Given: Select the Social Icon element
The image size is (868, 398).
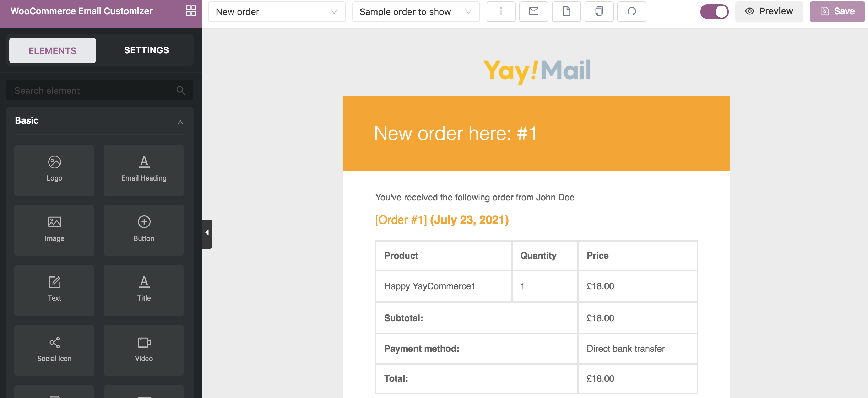Looking at the screenshot, I should 54,350.
